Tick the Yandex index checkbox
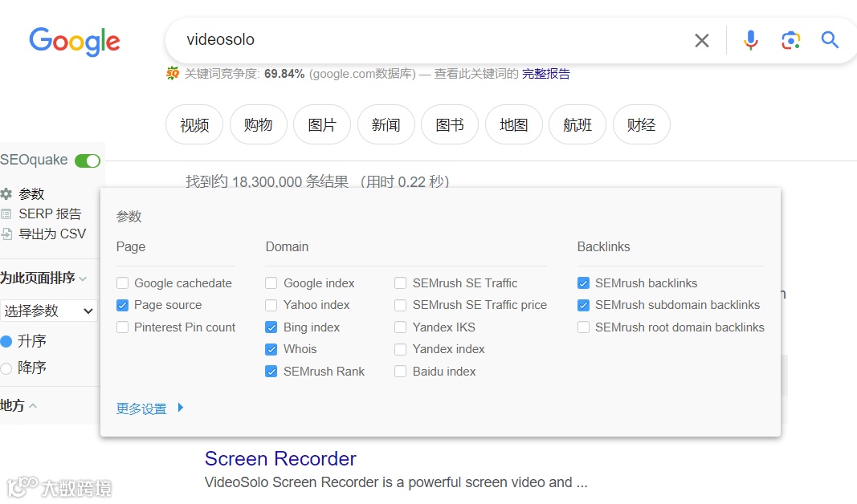Image resolution: width=857 pixels, height=504 pixels. click(401, 349)
